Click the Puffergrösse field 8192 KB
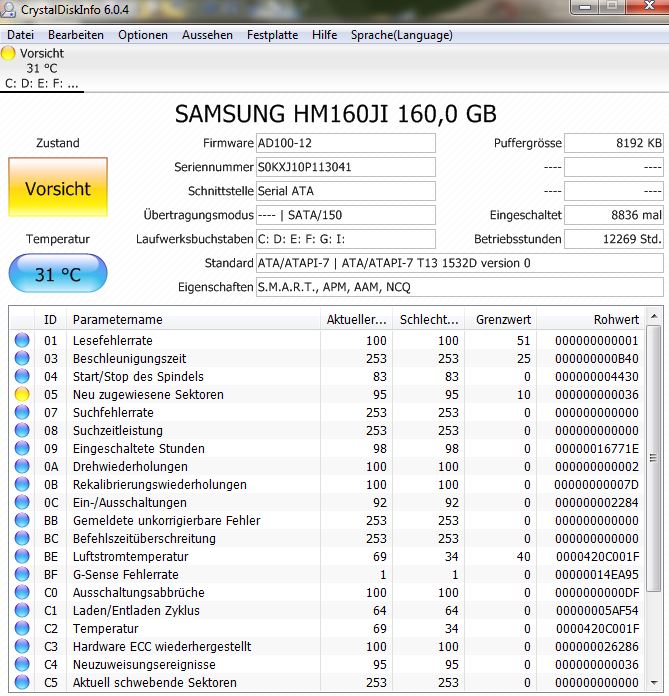669x696 pixels. [614, 143]
